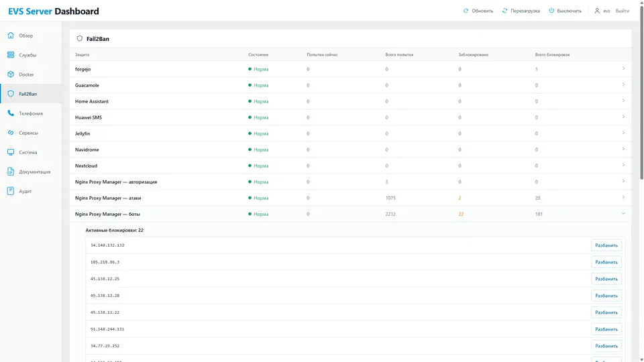Unban IP 45.138.12.25 with Разбанить
This screenshot has width=644, height=362.
[x=606, y=279]
